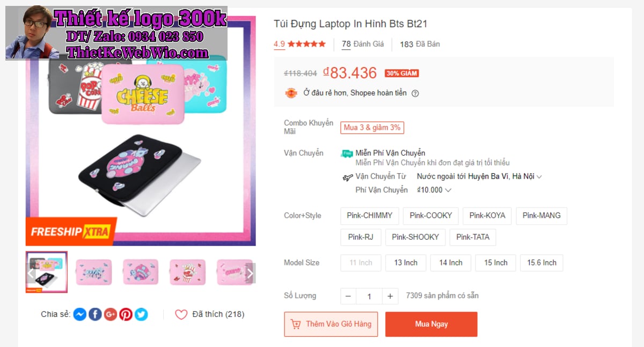Screen dimensions: 644x347
Task: Expand the shipping destination Huyện Ba Vì dropdown
Action: coord(539,176)
